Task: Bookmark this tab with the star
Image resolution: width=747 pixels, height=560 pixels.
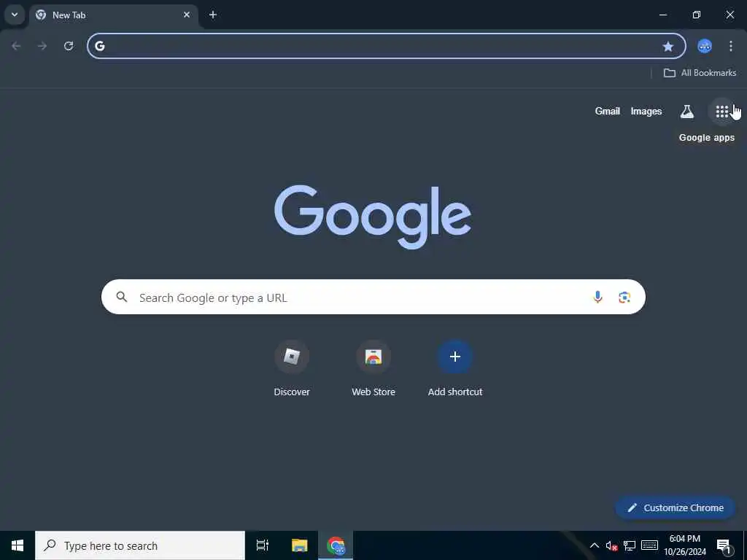Action: 668,46
